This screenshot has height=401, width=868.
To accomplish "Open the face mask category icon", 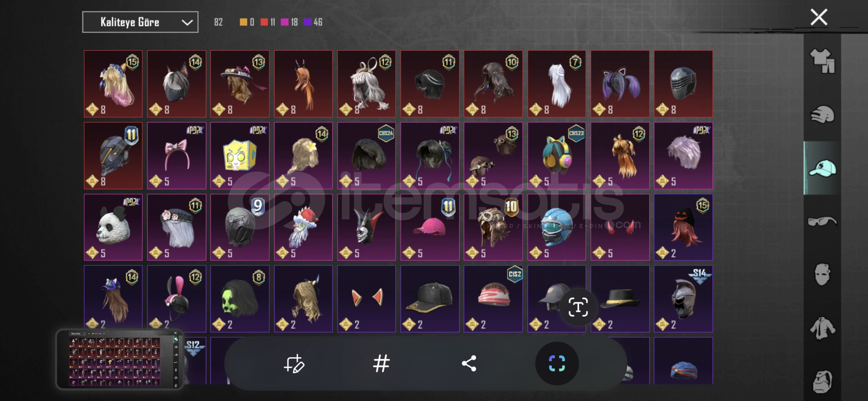I will tap(822, 275).
